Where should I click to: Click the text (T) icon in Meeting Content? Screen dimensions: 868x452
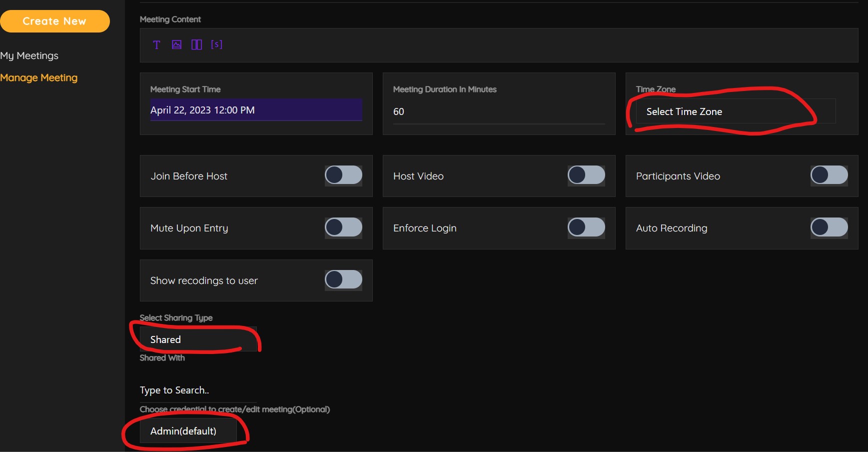click(156, 45)
